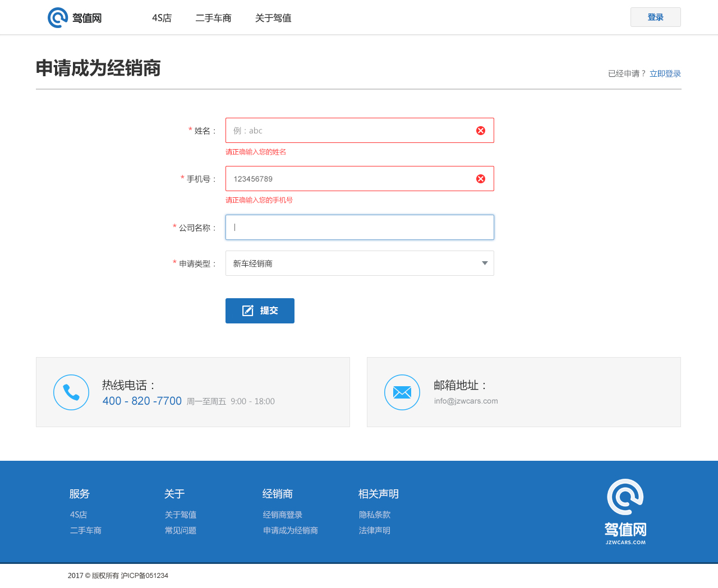Focus the 公司名称 input field

(360, 228)
